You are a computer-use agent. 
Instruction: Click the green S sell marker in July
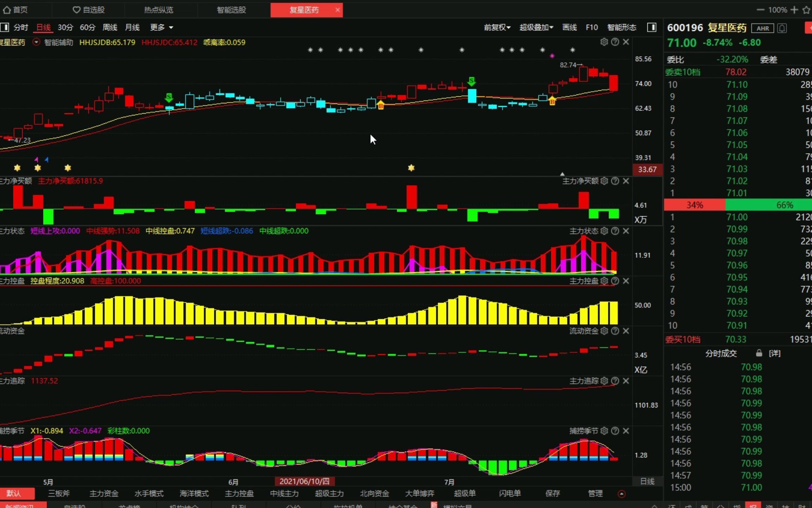472,81
